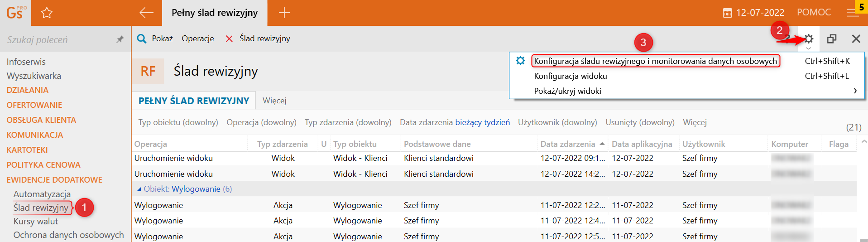
Task: Open Ślad rewizyjny in sidebar
Action: pyautogui.click(x=41, y=208)
